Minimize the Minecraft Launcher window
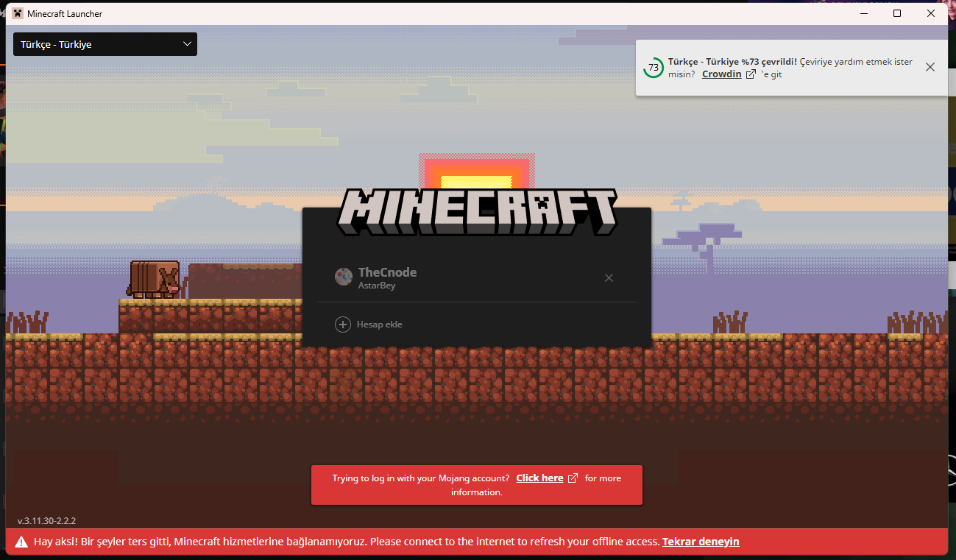 [863, 13]
